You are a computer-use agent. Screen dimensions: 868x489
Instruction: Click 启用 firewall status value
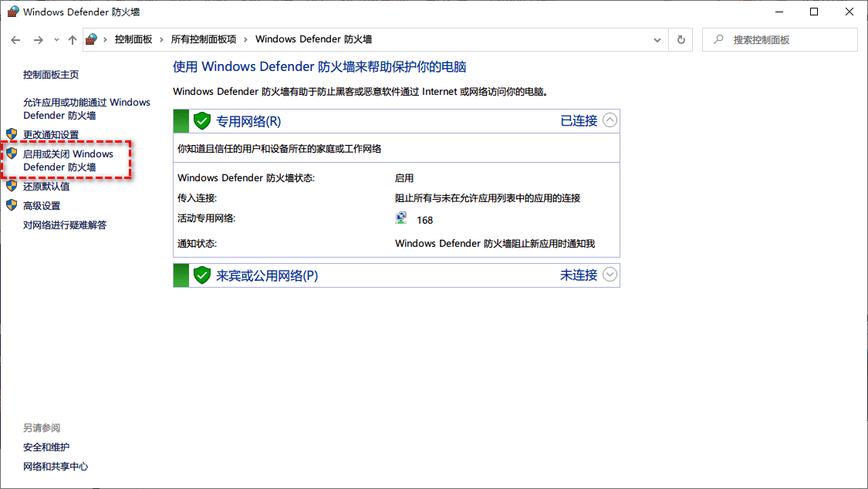[404, 178]
